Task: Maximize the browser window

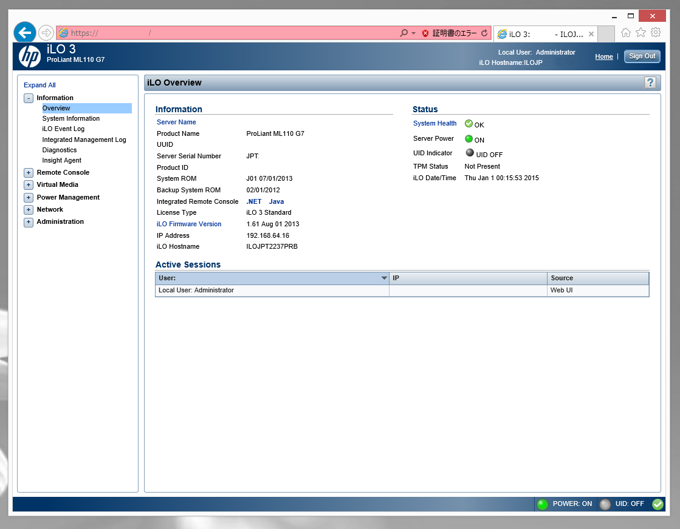Action: coord(631,16)
